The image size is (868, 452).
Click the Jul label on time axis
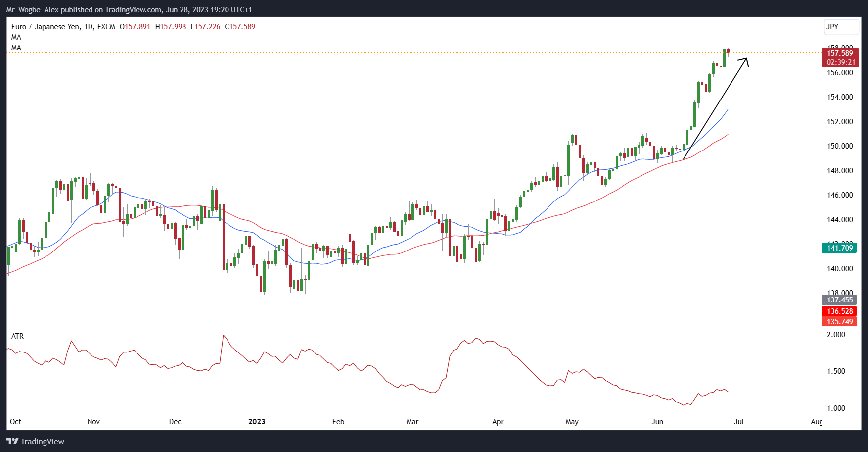point(739,422)
